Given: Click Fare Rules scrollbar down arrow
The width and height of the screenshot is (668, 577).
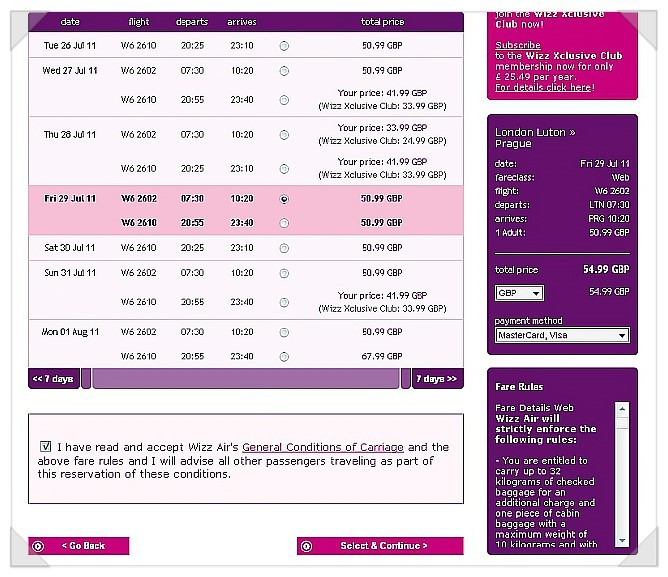Looking at the screenshot, I should point(622,540).
